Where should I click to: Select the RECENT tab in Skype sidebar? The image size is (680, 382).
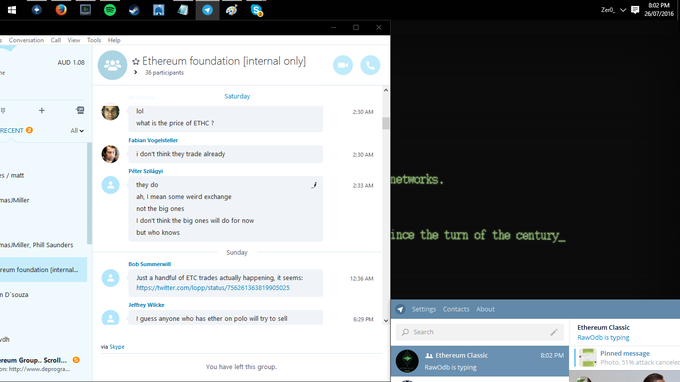12,131
